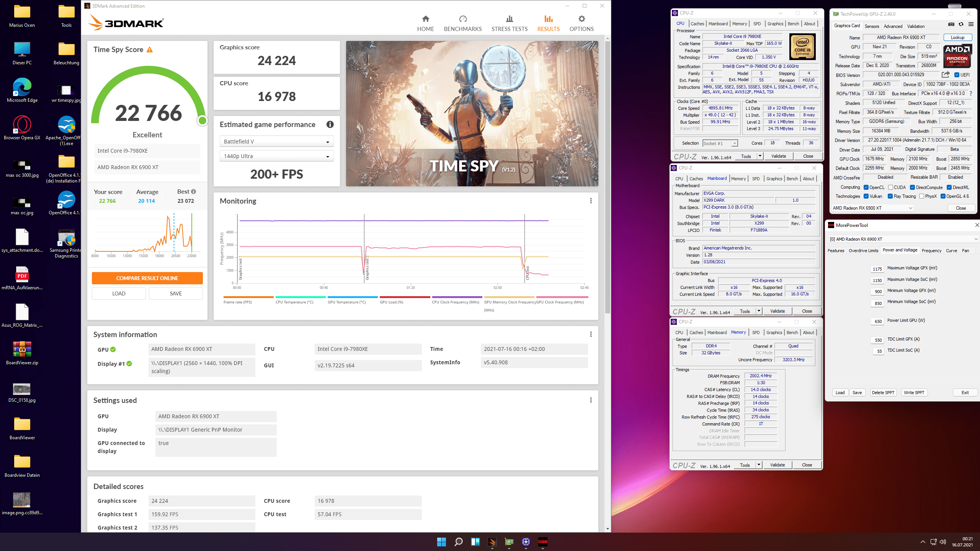Screen dimensions: 980x551
Task: Click the info icon beside Estimated game performance
Action: [x=330, y=124]
